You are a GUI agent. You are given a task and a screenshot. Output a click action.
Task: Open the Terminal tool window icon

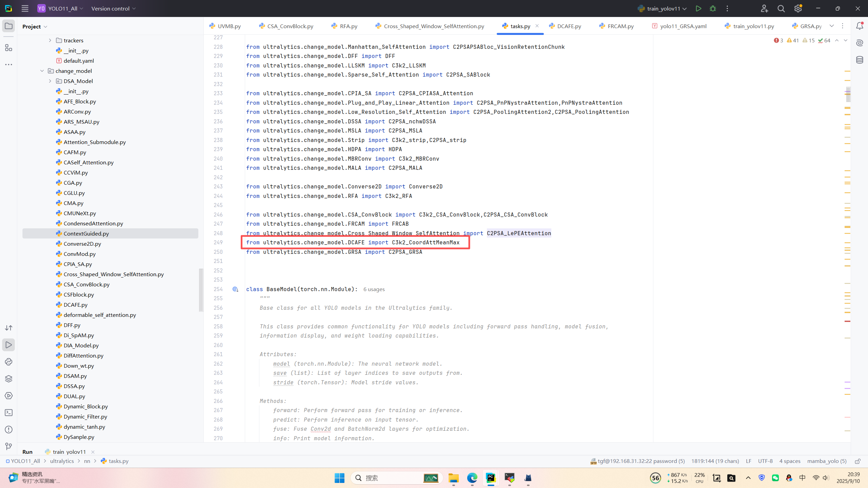(9, 413)
